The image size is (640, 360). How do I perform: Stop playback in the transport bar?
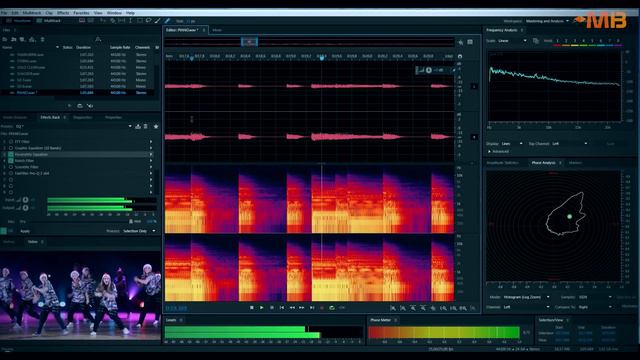pos(252,308)
